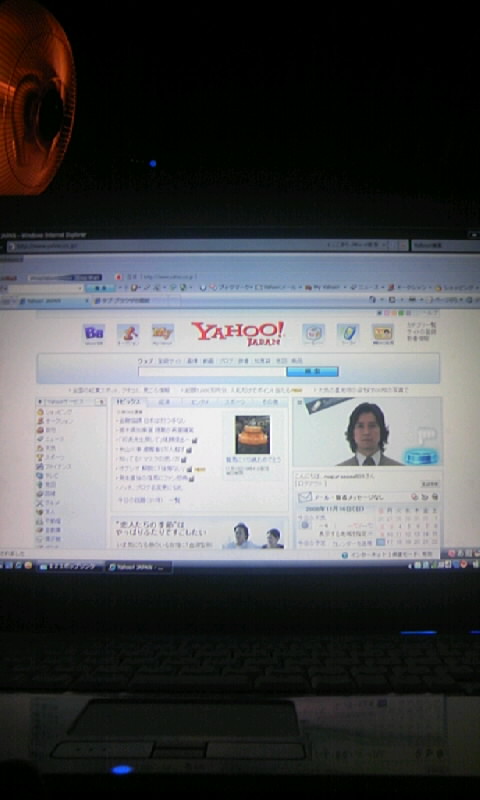480x800 pixels.
Task: Select the トピックス news tab
Action: pos(129,402)
